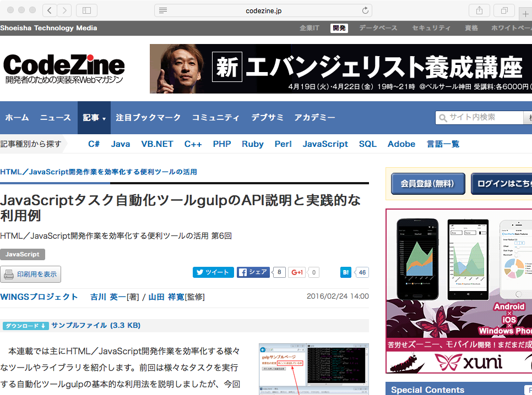
Task: Browse Perl articles
Action: click(x=283, y=144)
